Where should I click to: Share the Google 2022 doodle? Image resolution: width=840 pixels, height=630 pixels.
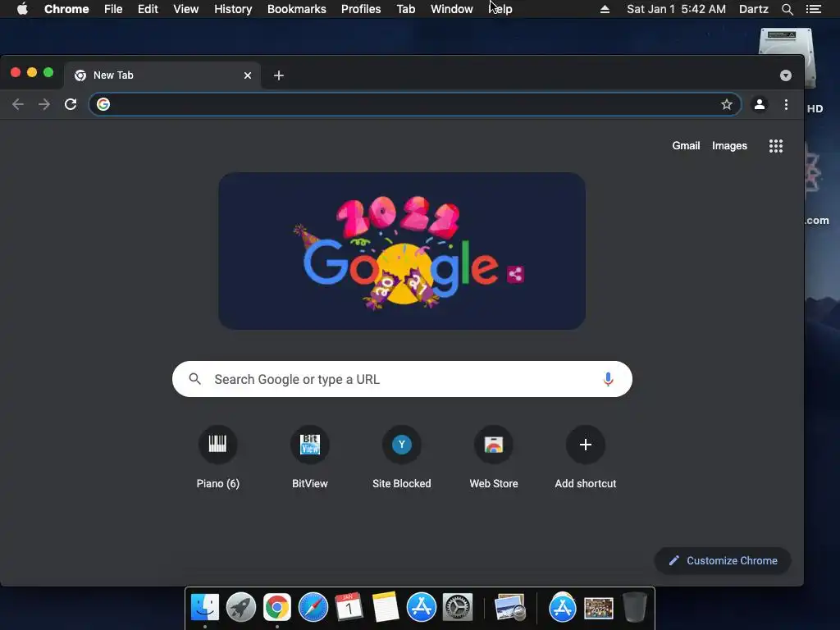point(515,274)
